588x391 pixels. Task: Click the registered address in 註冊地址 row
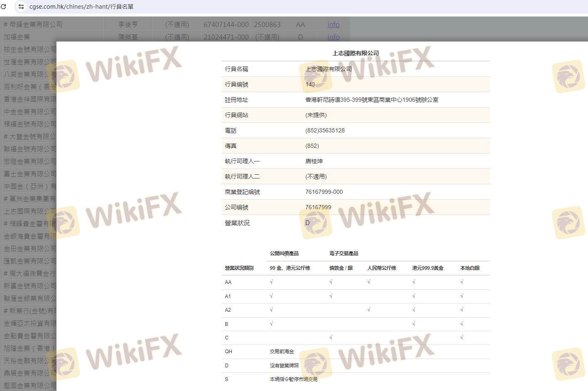pyautogui.click(x=372, y=100)
